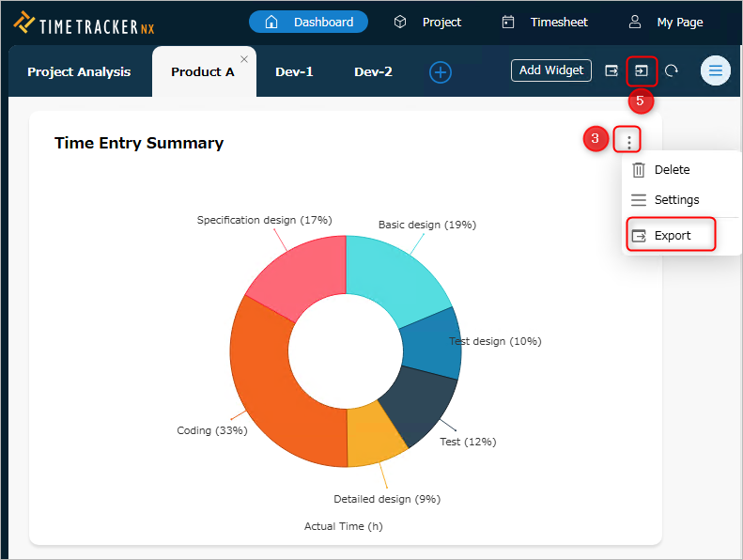Image resolution: width=743 pixels, height=560 pixels.
Task: Click the TimeTracker NX logo
Action: (84, 23)
